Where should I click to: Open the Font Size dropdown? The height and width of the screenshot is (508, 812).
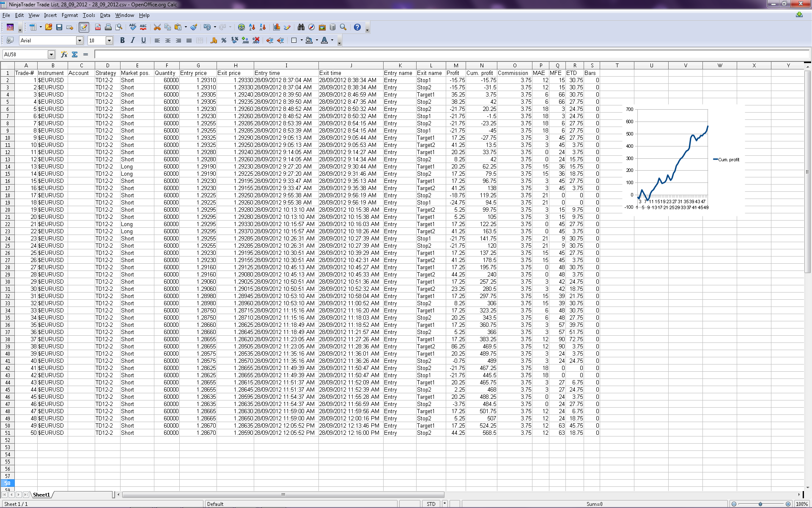coord(109,41)
